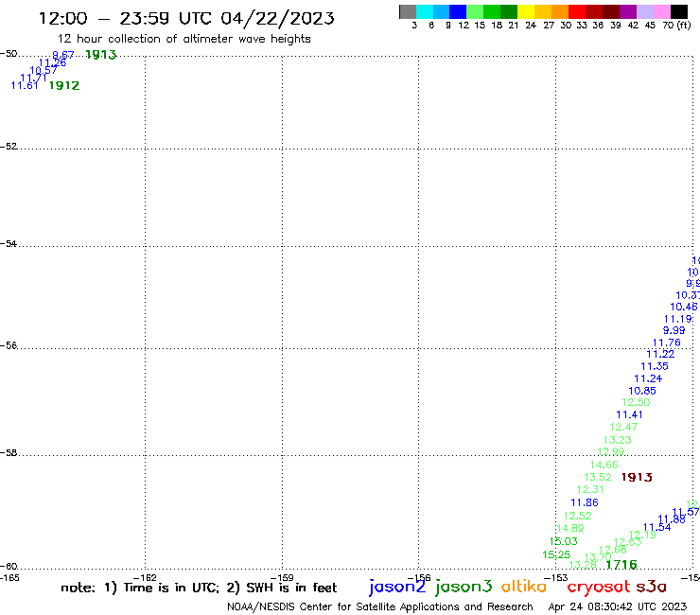
Task: Select the altika satellite label
Action: point(524,587)
